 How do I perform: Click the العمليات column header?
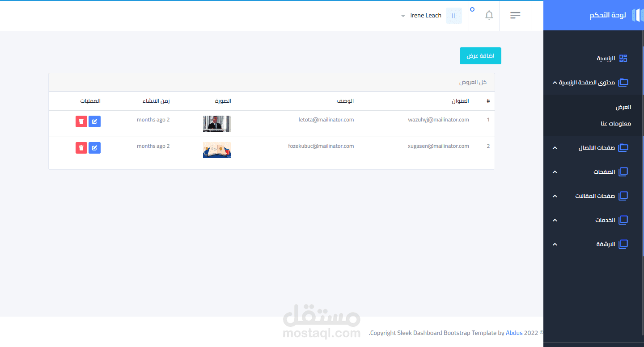90,101
